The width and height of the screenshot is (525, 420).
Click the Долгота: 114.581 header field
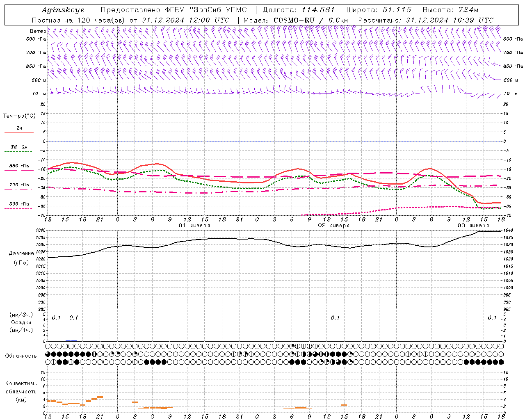tap(299, 10)
